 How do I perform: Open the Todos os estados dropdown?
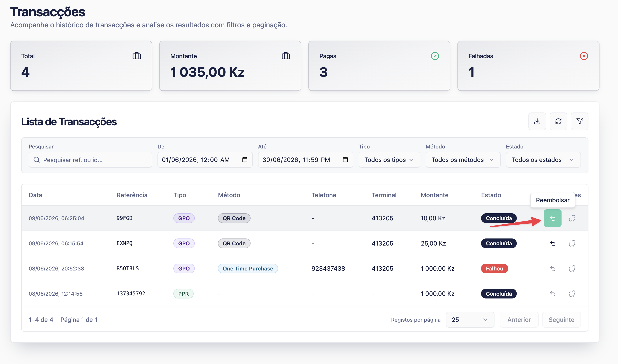[543, 160]
